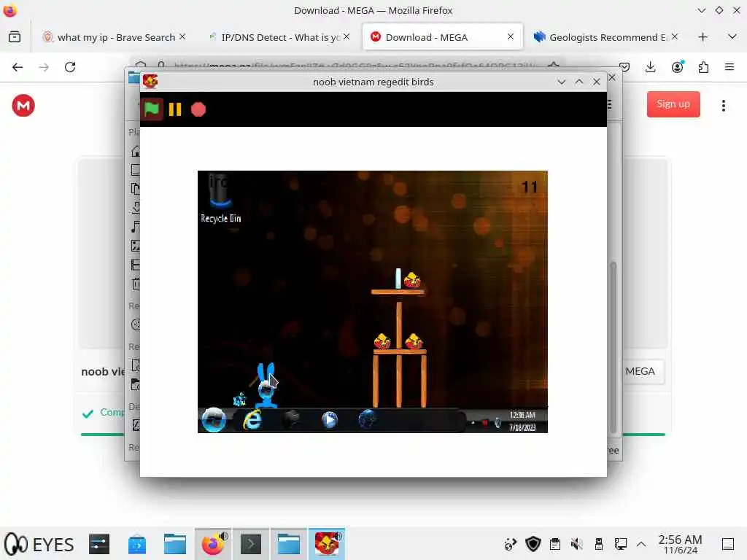Reload the current page

(70, 67)
